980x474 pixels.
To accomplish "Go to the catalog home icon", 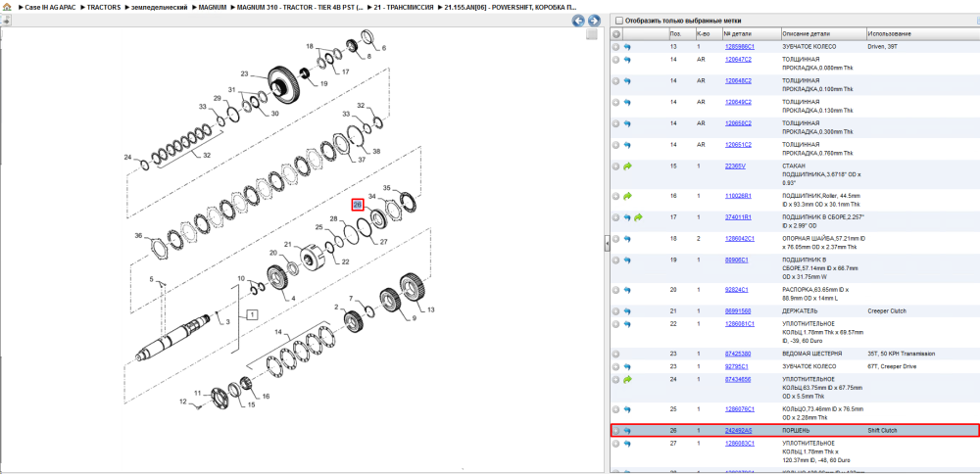I will [x=7, y=6].
